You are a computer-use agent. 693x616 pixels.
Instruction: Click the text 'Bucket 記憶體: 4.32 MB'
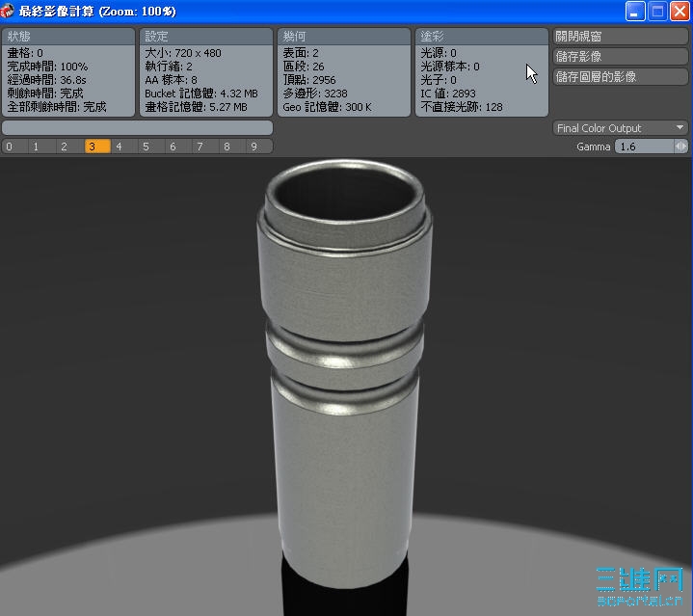pyautogui.click(x=201, y=94)
